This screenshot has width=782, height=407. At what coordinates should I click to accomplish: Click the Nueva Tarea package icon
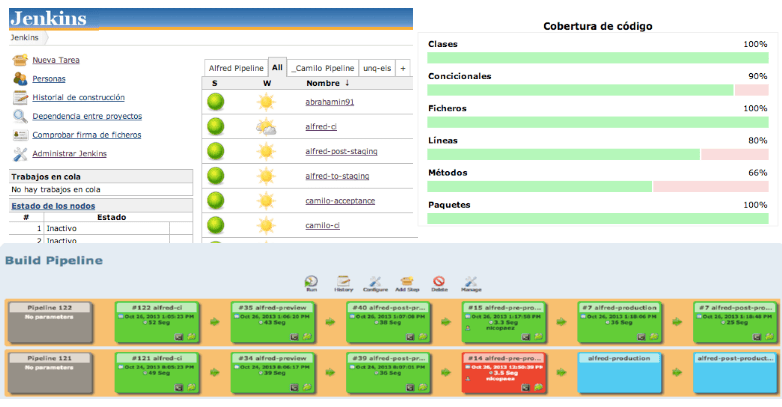(20, 60)
